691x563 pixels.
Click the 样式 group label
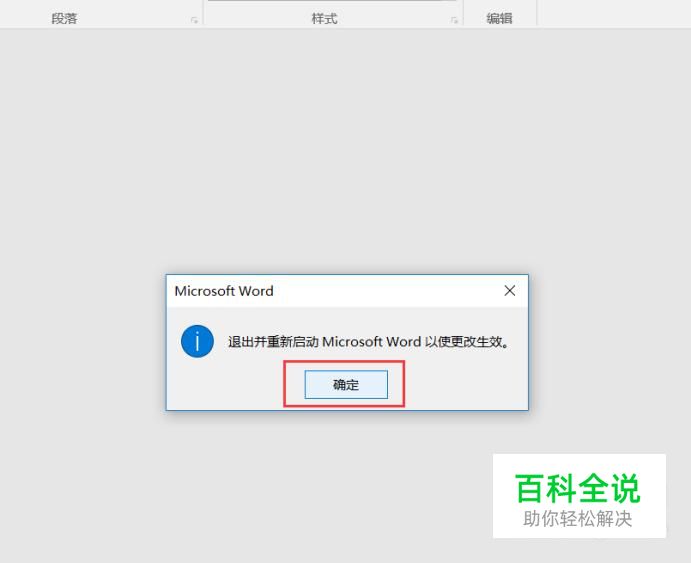point(324,19)
